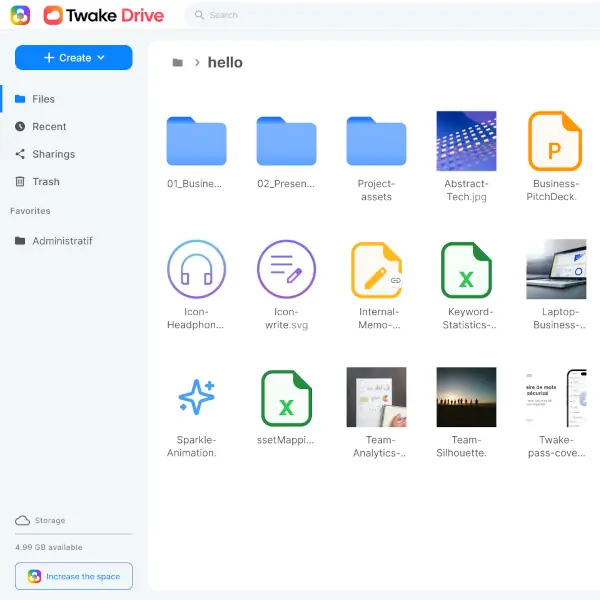
Task: Click the root folder breadcrumb icon
Action: pyautogui.click(x=177, y=62)
